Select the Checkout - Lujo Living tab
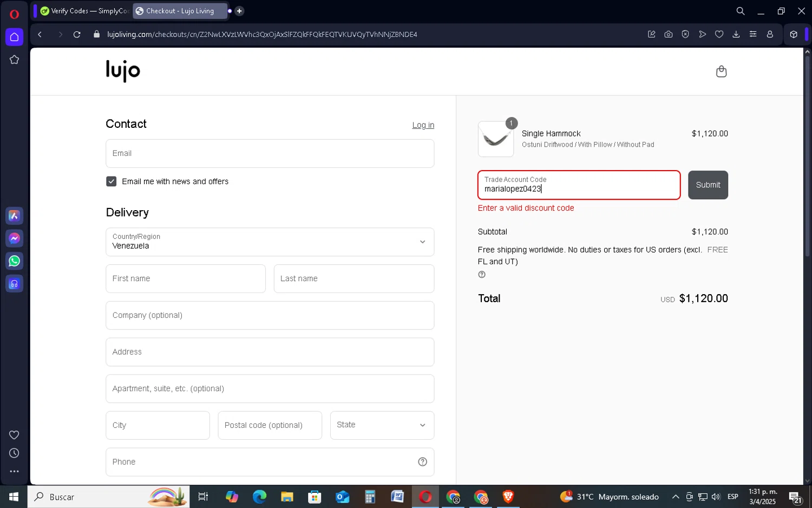Viewport: 812px width, 508px height. [x=180, y=11]
